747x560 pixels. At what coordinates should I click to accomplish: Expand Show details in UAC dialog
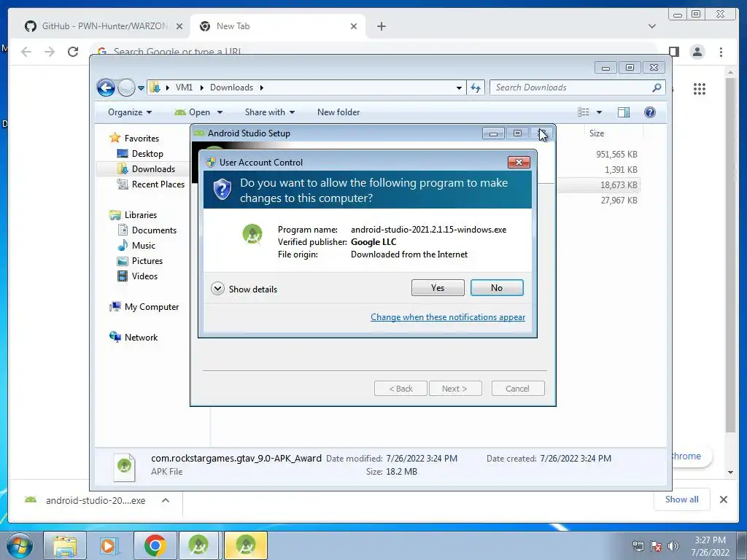point(244,289)
